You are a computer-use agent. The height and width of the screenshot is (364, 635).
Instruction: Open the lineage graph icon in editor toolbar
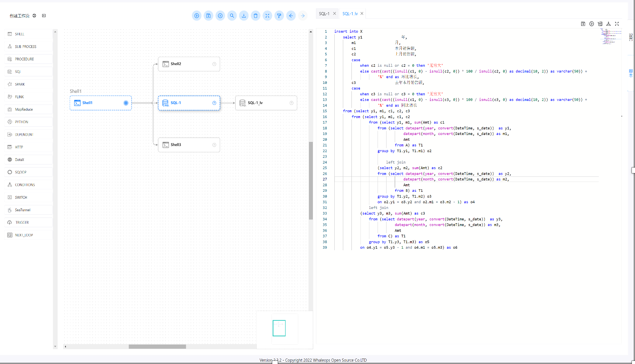[x=608, y=24]
